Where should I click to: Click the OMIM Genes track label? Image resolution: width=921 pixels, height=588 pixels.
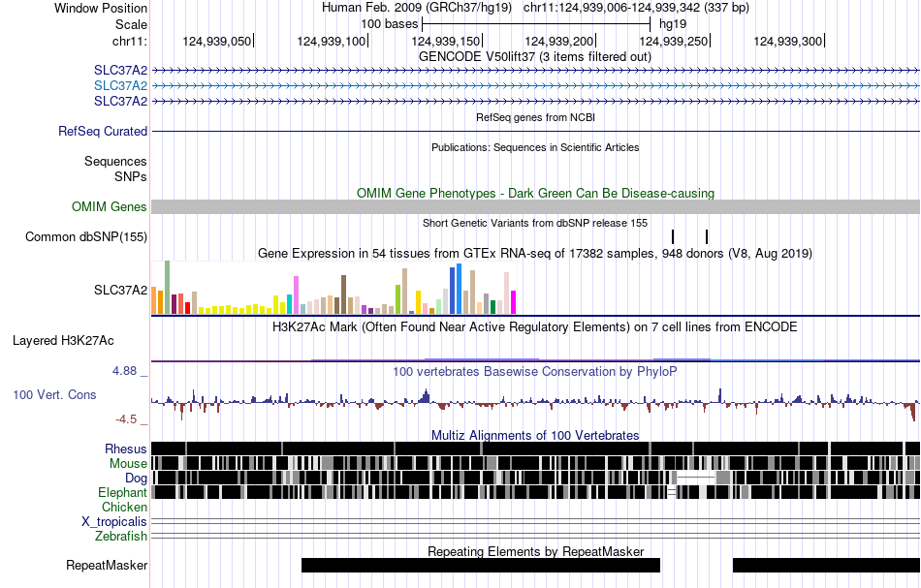[x=110, y=206]
